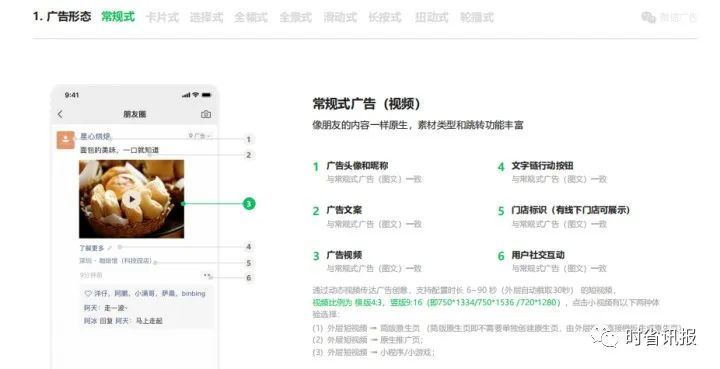Play the bread video in the ad
This screenshot has width=720, height=369.
click(x=132, y=199)
